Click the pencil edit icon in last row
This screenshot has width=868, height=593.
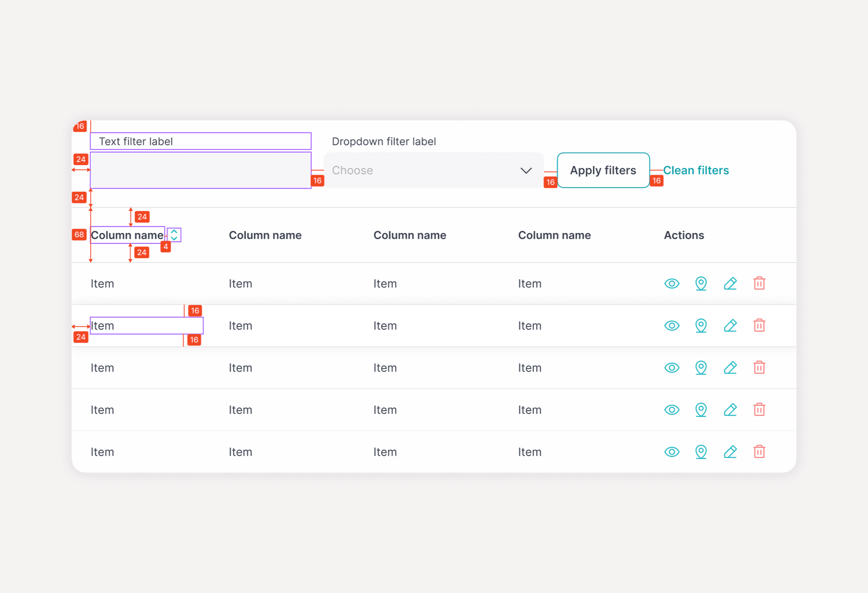pyautogui.click(x=730, y=452)
